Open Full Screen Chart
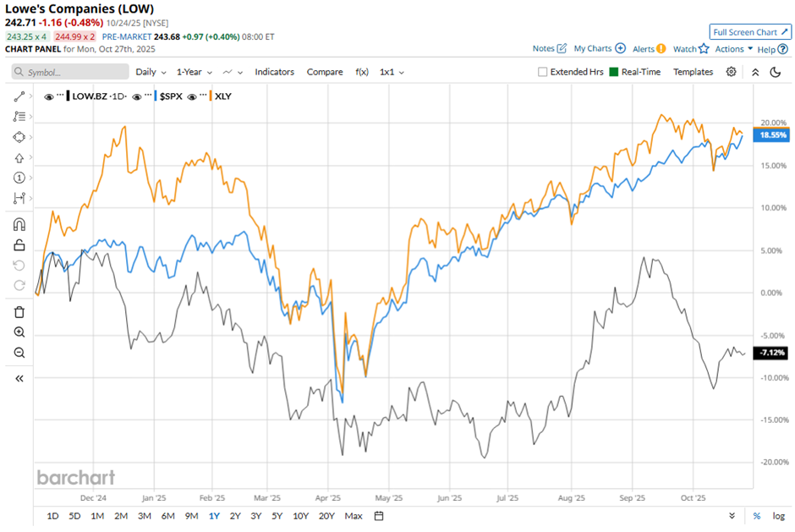This screenshot has width=795, height=532. point(750,32)
